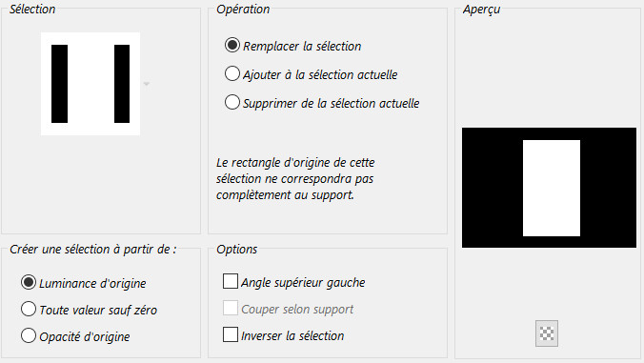Click the Ajouter à la sélection actuelle label

320,75
